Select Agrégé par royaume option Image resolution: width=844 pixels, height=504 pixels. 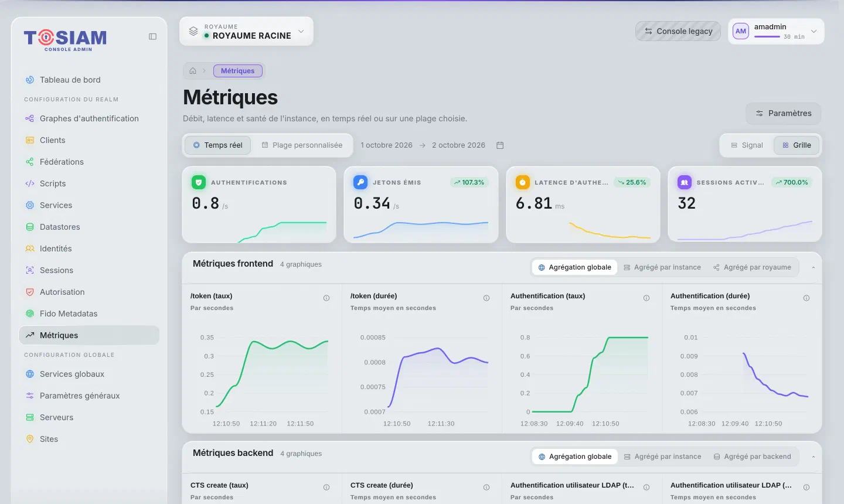click(752, 267)
